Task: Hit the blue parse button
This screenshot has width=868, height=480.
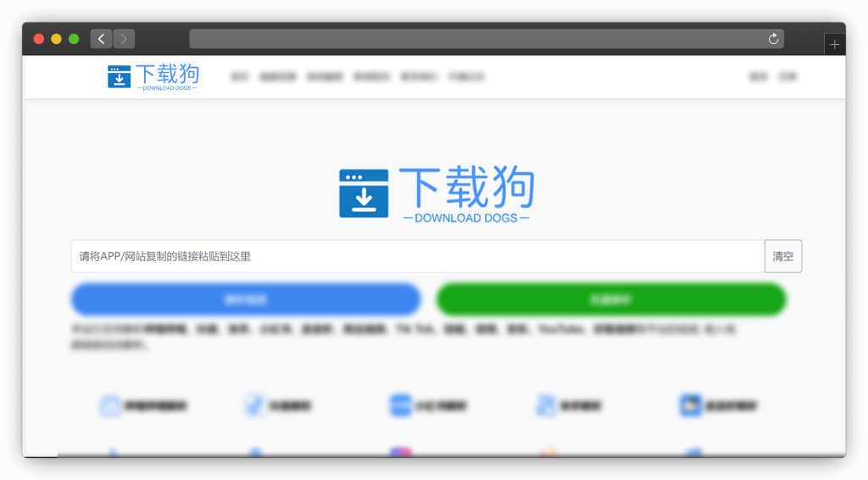Action: [x=246, y=299]
